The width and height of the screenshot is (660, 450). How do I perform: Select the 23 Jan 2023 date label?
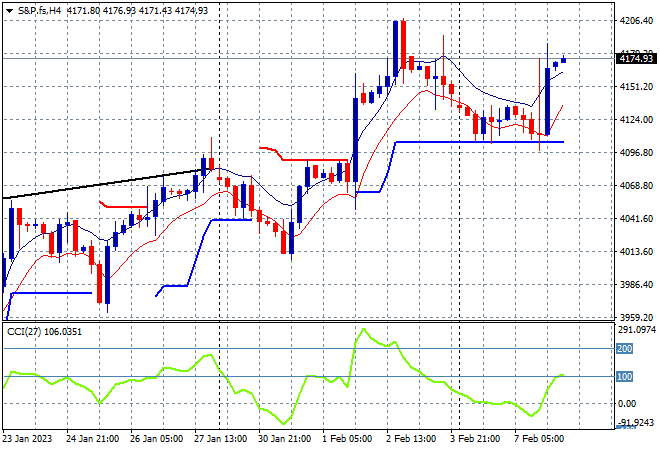30,438
